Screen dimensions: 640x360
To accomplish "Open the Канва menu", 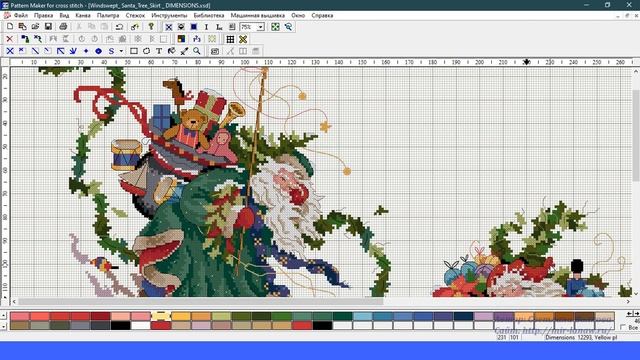I will click(x=83, y=15).
